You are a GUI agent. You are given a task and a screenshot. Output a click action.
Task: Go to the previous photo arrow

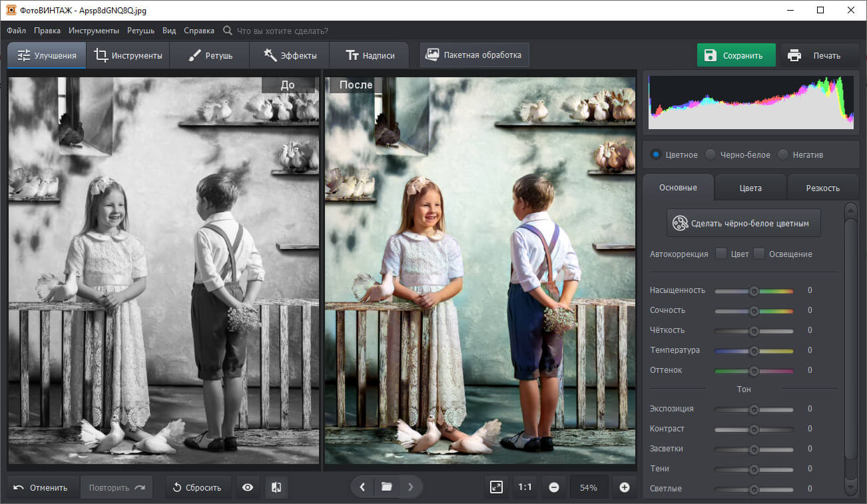[362, 487]
